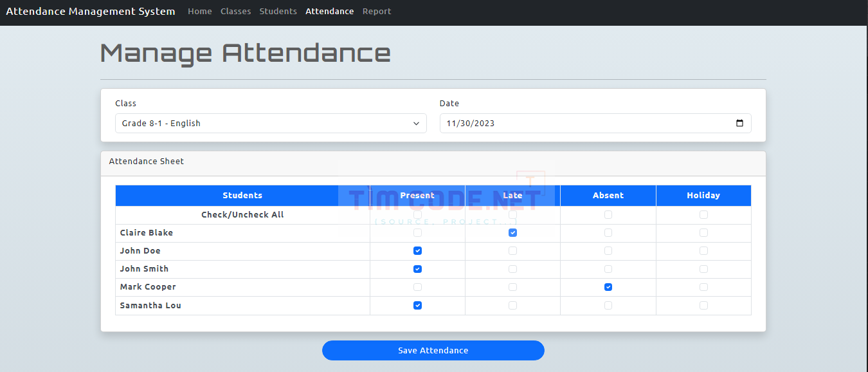This screenshot has width=868, height=372.
Task: Click the Students column header
Action: tap(242, 196)
